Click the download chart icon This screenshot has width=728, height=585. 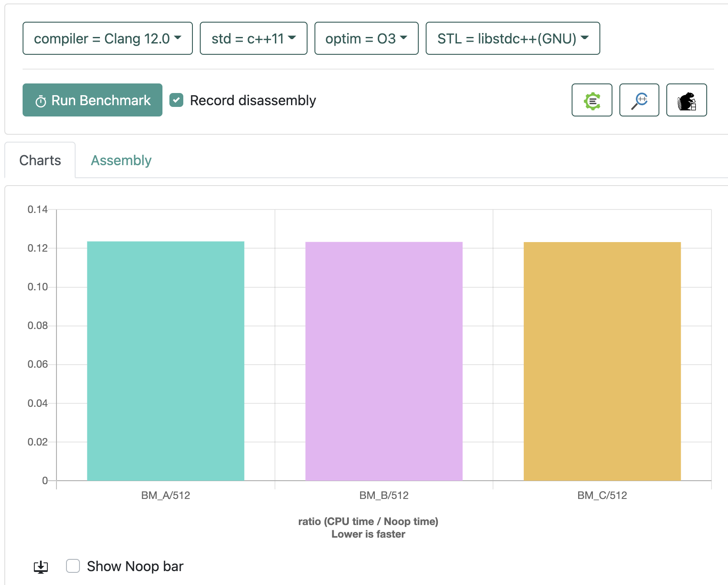(41, 567)
